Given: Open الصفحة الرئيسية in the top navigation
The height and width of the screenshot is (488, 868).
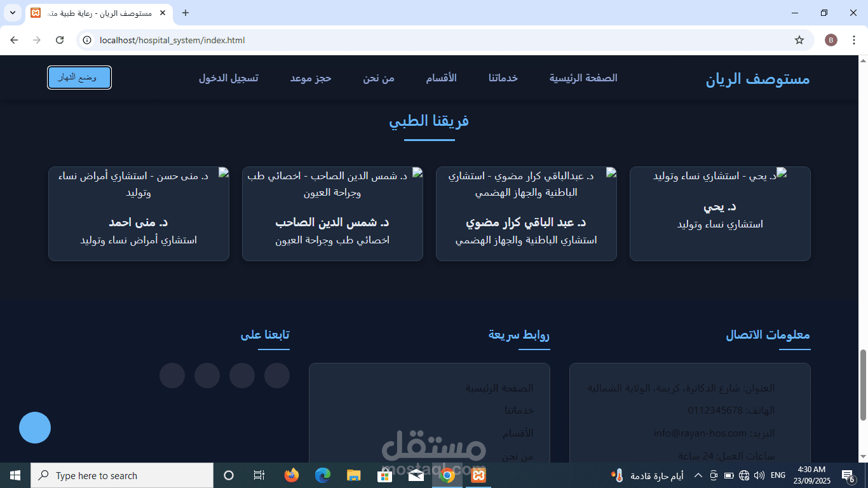Looking at the screenshot, I should pyautogui.click(x=583, y=78).
